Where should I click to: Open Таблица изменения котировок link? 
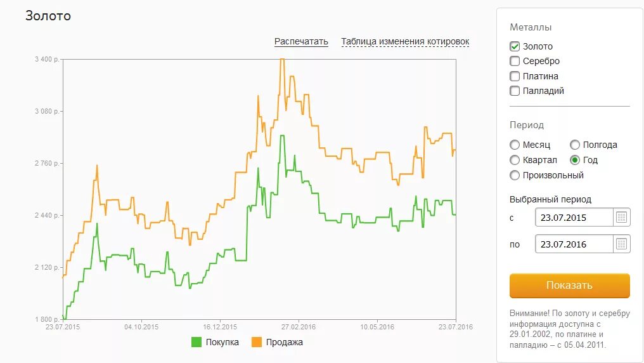pyautogui.click(x=405, y=42)
